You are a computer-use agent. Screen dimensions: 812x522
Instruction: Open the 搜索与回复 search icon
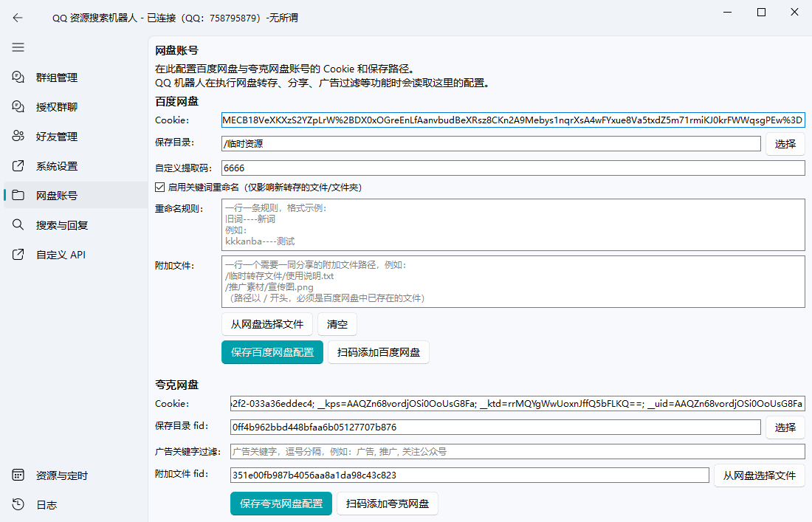[x=16, y=224]
